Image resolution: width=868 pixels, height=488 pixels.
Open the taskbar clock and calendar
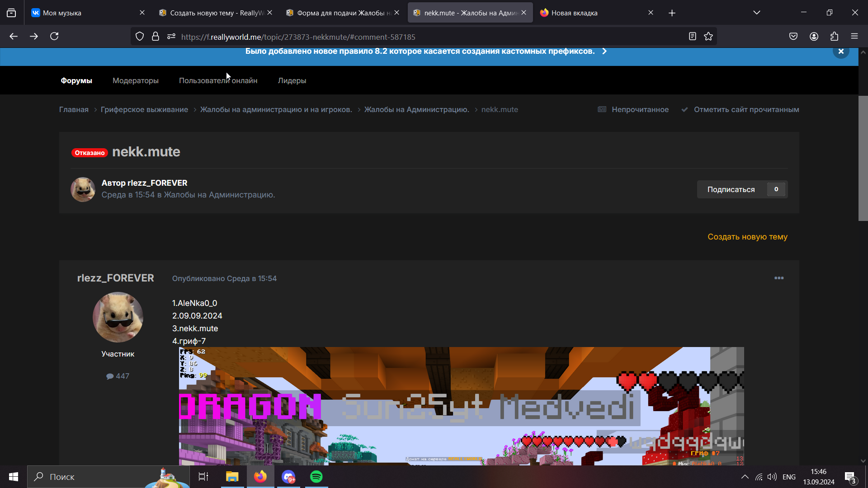point(819,477)
